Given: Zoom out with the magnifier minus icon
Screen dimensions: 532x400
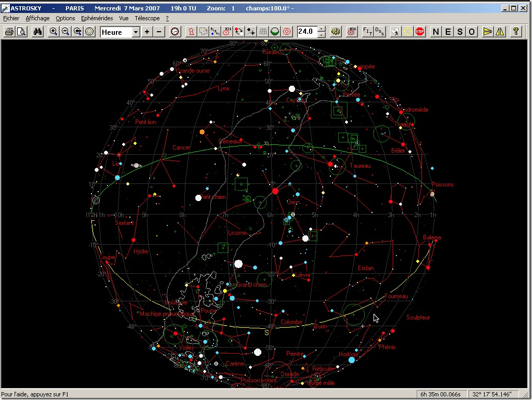Looking at the screenshot, I should (x=65, y=32).
